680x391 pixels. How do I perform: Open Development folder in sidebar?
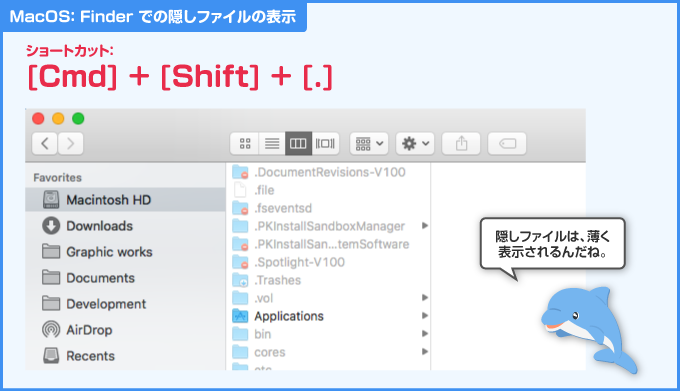point(125,304)
